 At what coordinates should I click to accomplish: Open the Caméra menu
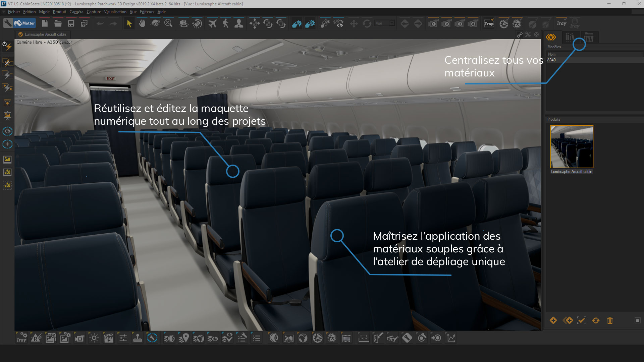click(76, 11)
